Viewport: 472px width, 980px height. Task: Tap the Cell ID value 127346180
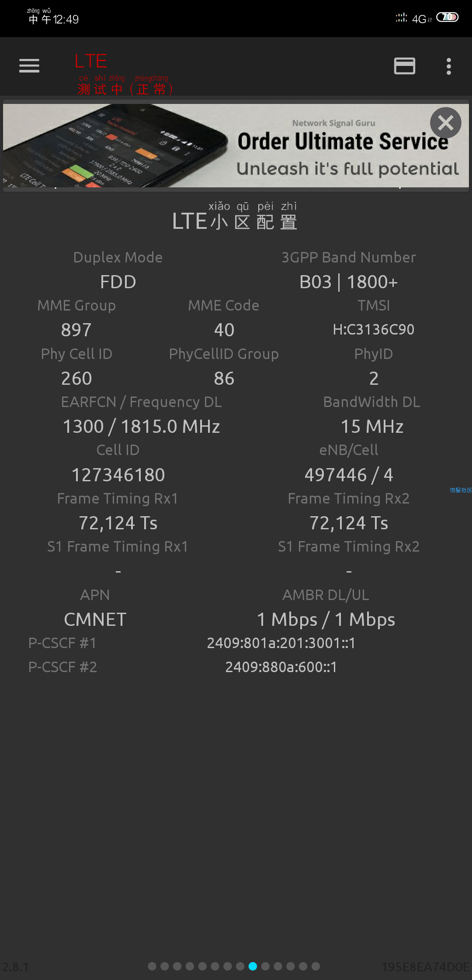tap(118, 475)
